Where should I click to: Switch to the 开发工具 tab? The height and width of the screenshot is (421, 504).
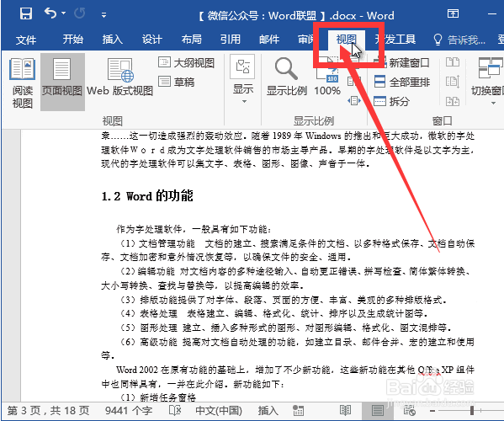(x=395, y=40)
